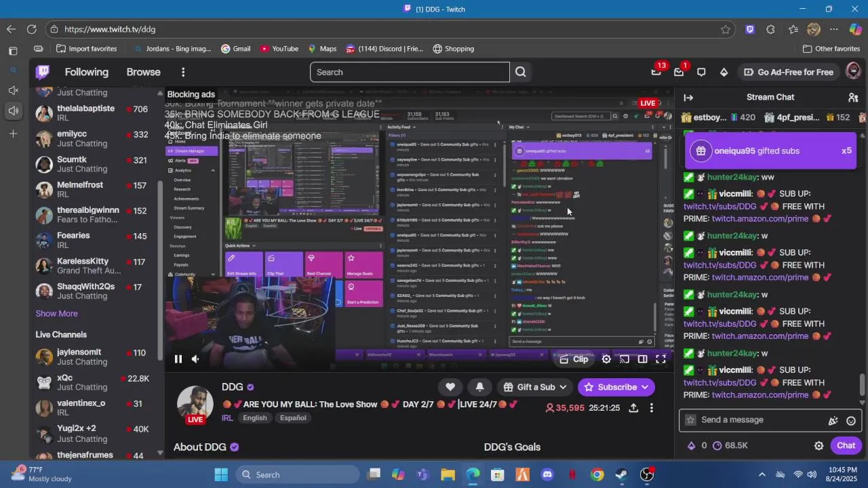Open the Twitch notifications inbox showing 13
This screenshot has width=868, height=488.
click(x=656, y=72)
